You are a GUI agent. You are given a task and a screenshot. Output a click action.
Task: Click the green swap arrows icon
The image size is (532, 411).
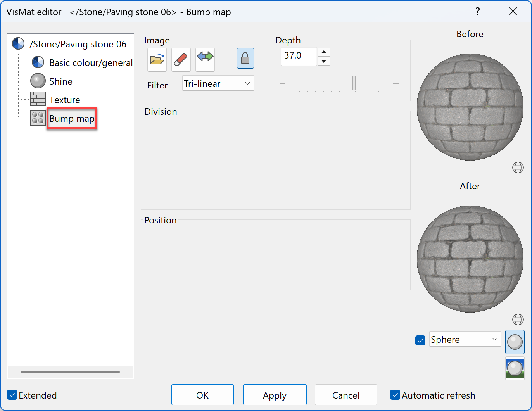click(205, 59)
